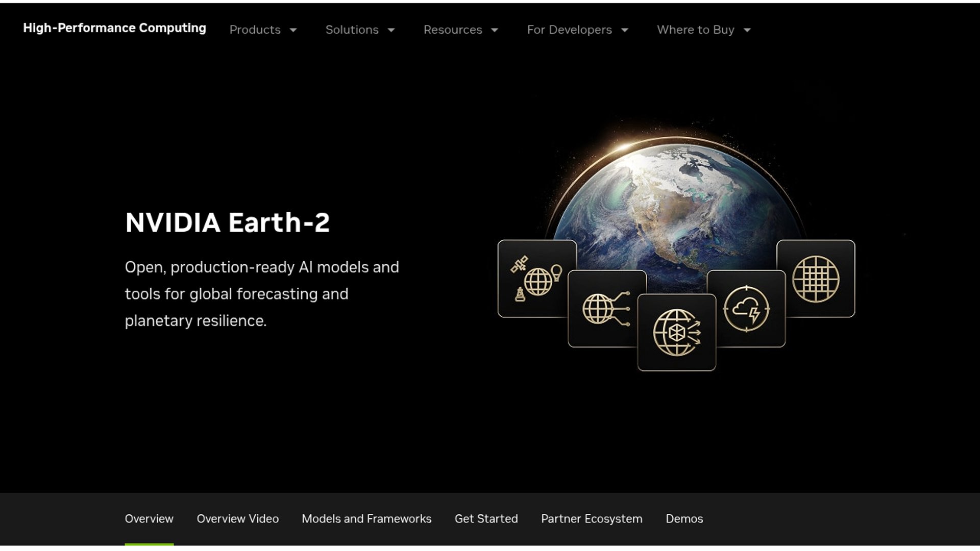This screenshot has width=980, height=551.
Task: Open the Where to Buy menu
Action: coord(695,30)
